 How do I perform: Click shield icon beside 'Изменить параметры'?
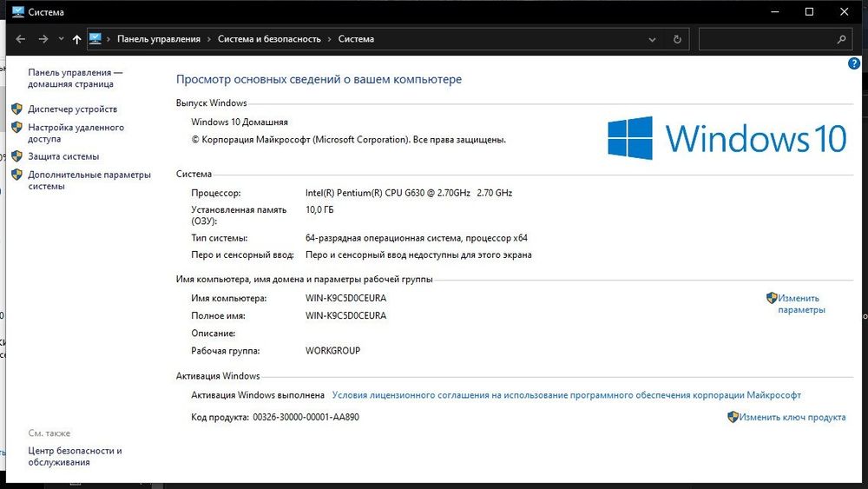(772, 298)
